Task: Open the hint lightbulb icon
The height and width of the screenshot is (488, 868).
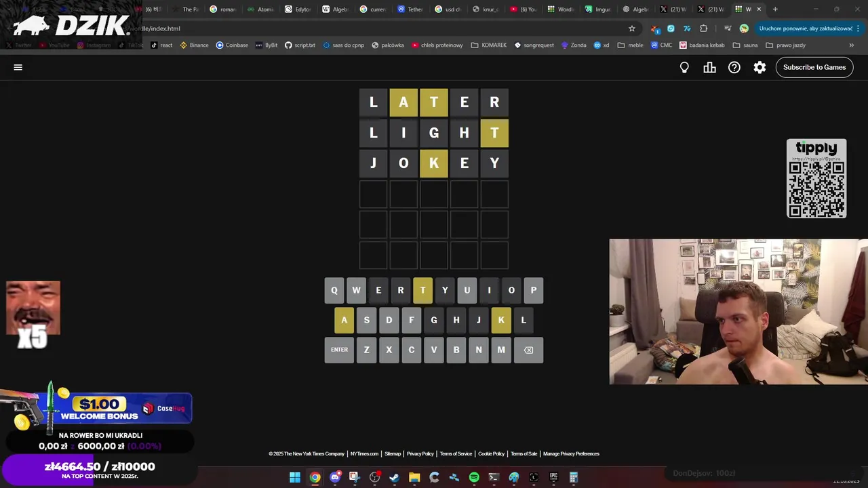Action: point(684,67)
